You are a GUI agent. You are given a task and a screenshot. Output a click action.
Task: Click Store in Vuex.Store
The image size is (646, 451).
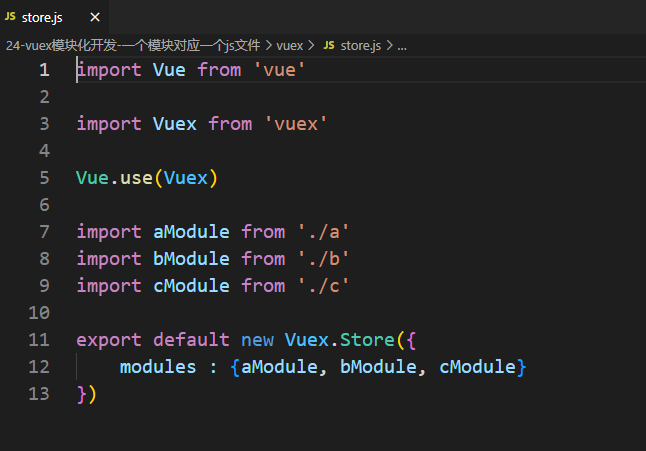point(367,340)
